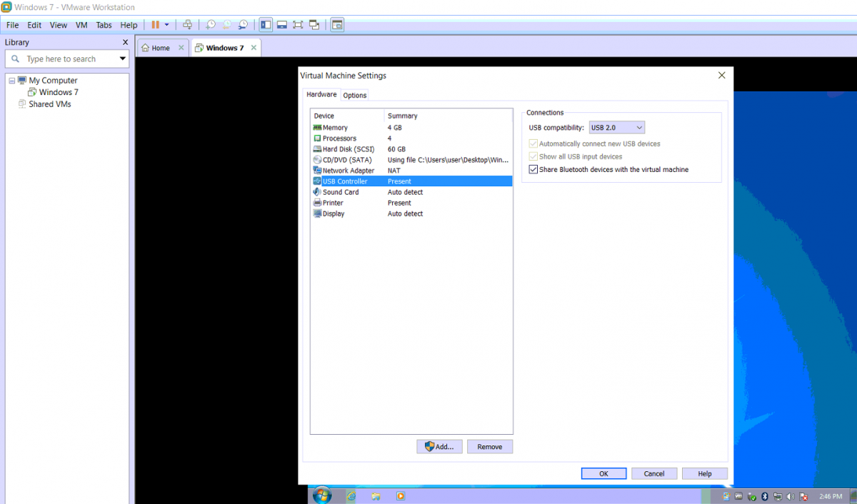
Task: Enter full screen mode via toolbar
Action: pos(298,25)
